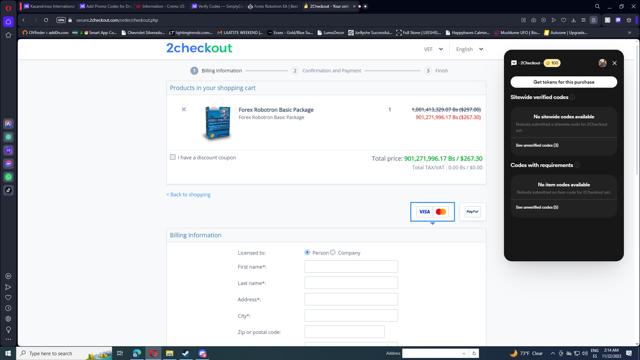Viewport: 640px width, 360px height.
Task: Switch to the Add Promo Codes tab
Action: click(105, 7)
